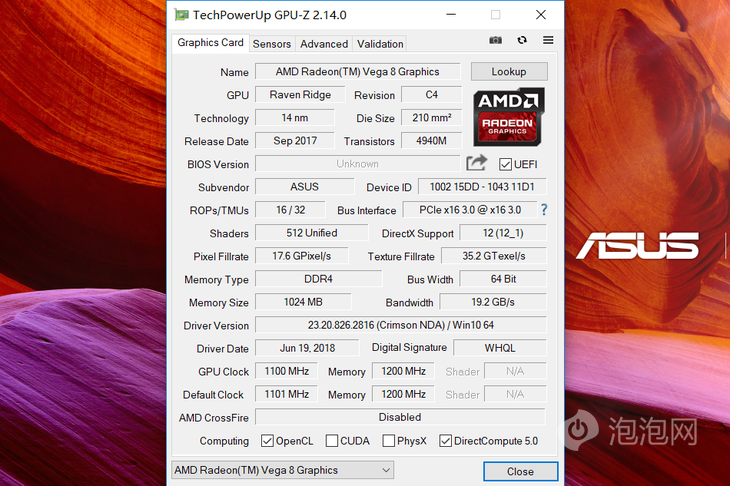Take a screenshot with the camera icon
Viewport: 730px width, 486px height.
point(495,40)
